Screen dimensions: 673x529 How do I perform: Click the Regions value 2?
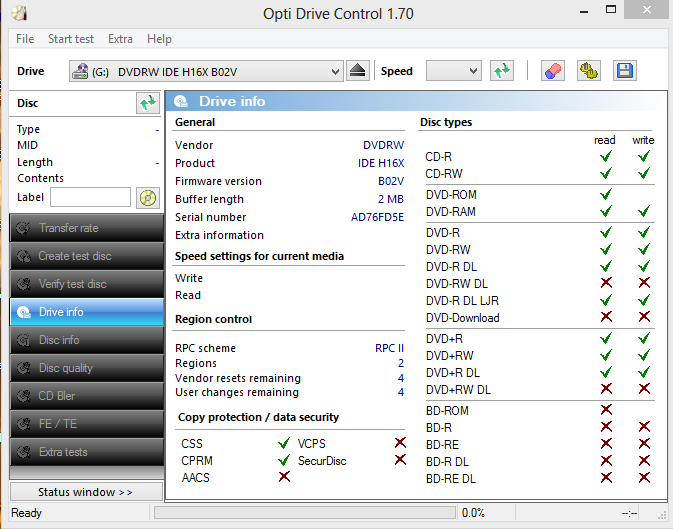click(400, 363)
